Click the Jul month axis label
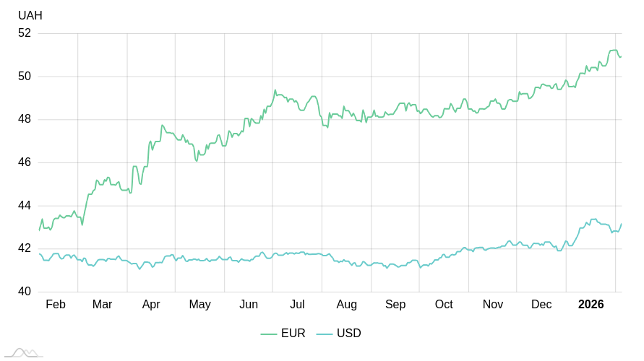 pos(297,305)
